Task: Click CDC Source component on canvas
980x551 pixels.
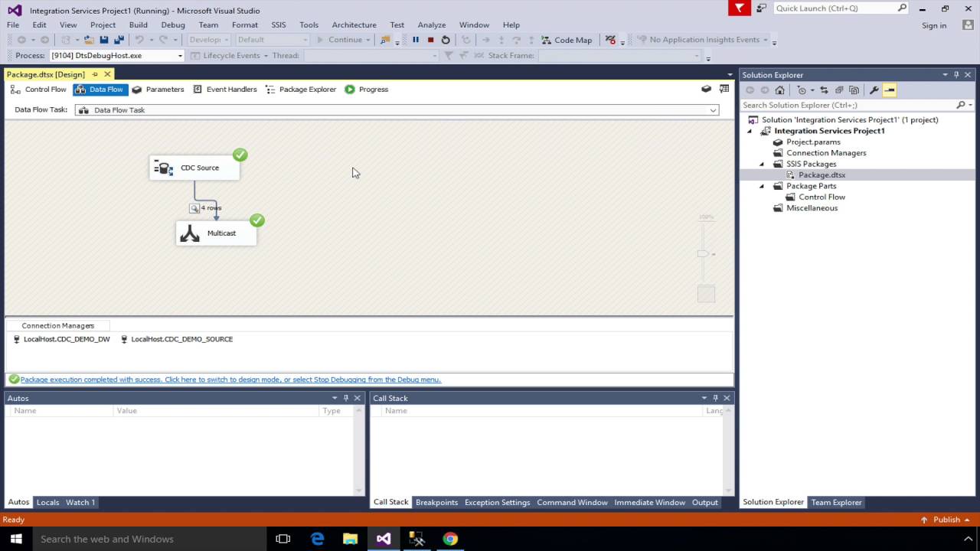Action: 194,168
